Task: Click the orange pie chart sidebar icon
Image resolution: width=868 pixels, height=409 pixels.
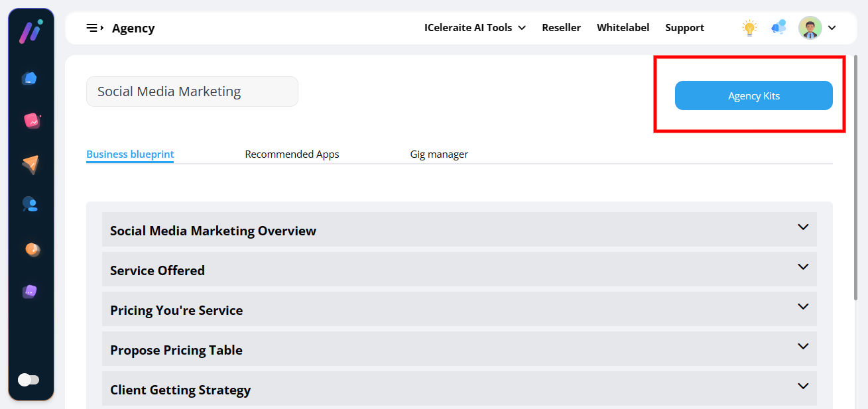Action: (x=31, y=249)
